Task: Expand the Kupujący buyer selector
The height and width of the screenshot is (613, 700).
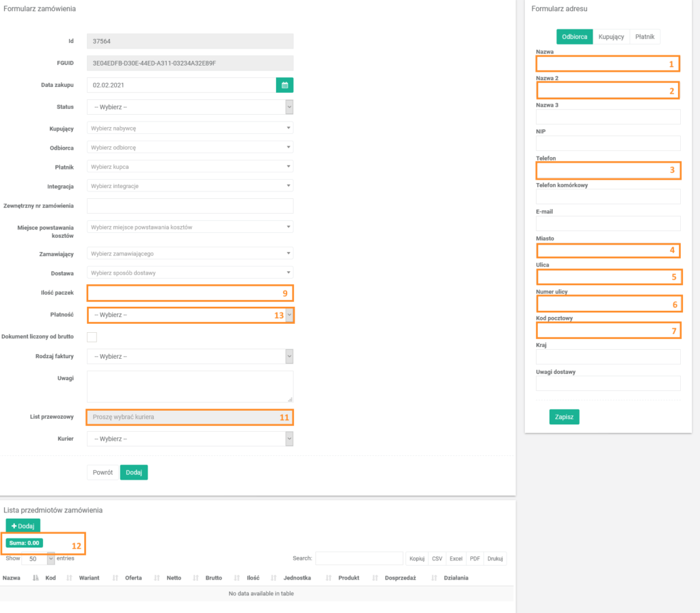Action: (x=189, y=128)
